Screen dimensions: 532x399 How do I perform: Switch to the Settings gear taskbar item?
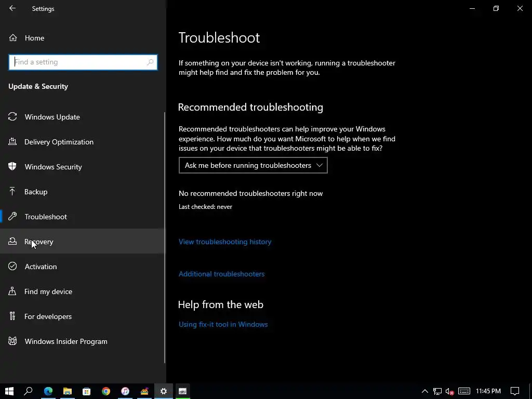click(x=164, y=391)
